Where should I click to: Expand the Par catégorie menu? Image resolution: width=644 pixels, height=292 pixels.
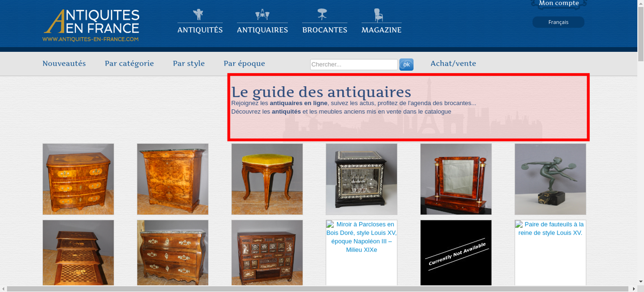(x=129, y=64)
